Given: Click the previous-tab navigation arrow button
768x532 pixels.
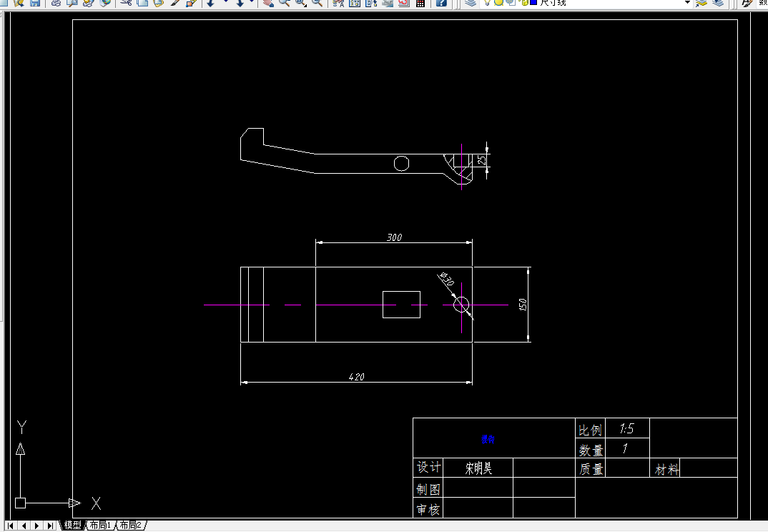Looking at the screenshot, I should (x=24, y=525).
